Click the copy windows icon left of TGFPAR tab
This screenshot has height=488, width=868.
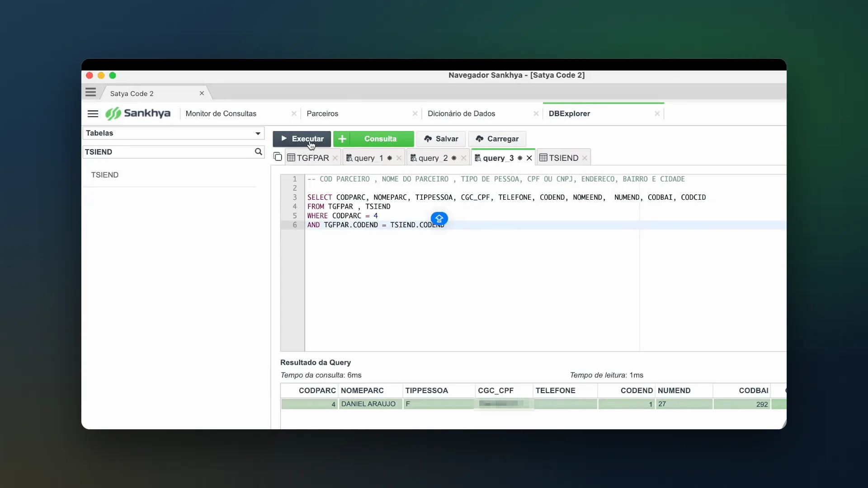tap(278, 157)
